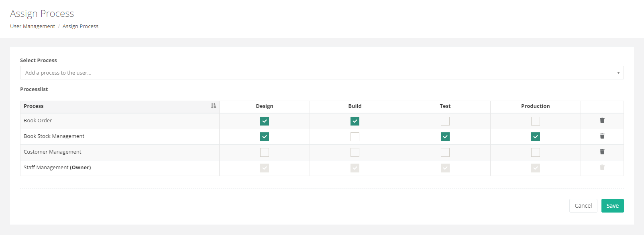Save the process assignments
Screen dimensions: 644x235
coord(612,206)
